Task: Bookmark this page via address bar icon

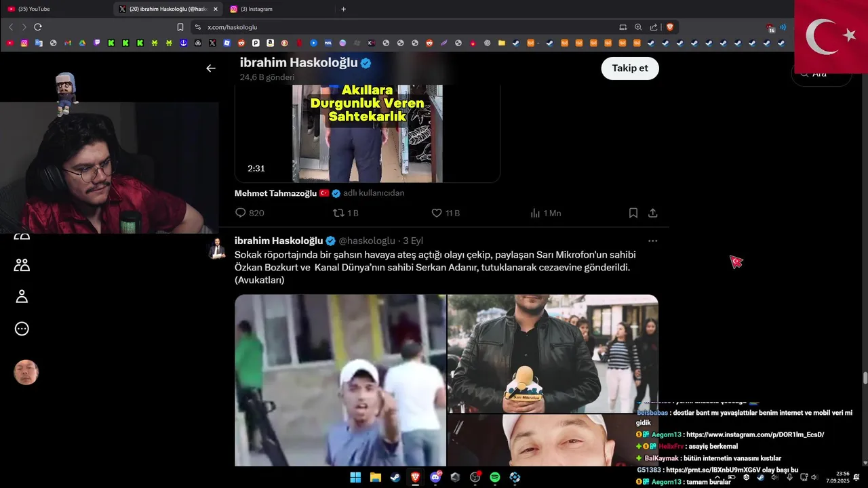Action: tap(180, 27)
